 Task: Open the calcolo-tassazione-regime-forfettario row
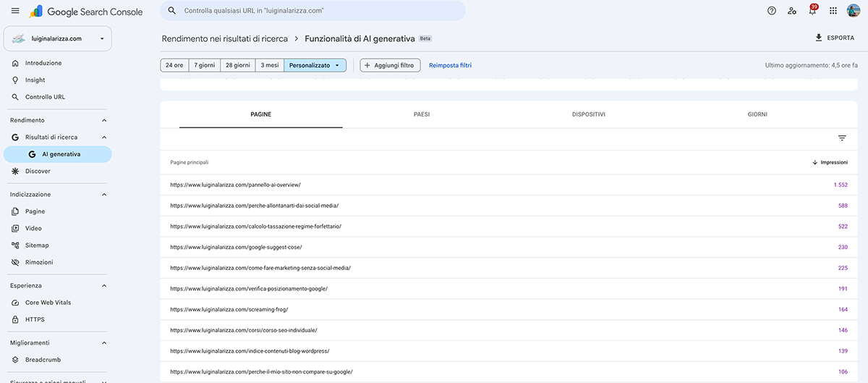pyautogui.click(x=509, y=227)
